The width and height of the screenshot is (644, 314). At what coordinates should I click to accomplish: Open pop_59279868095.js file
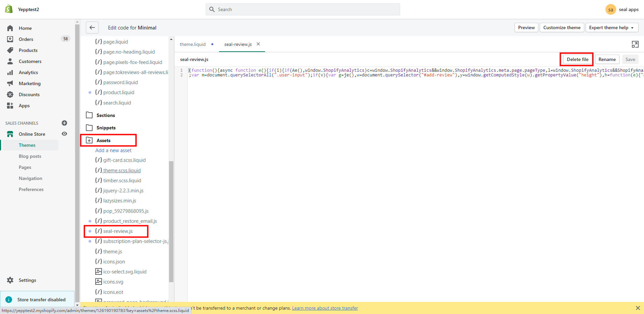coord(122,211)
